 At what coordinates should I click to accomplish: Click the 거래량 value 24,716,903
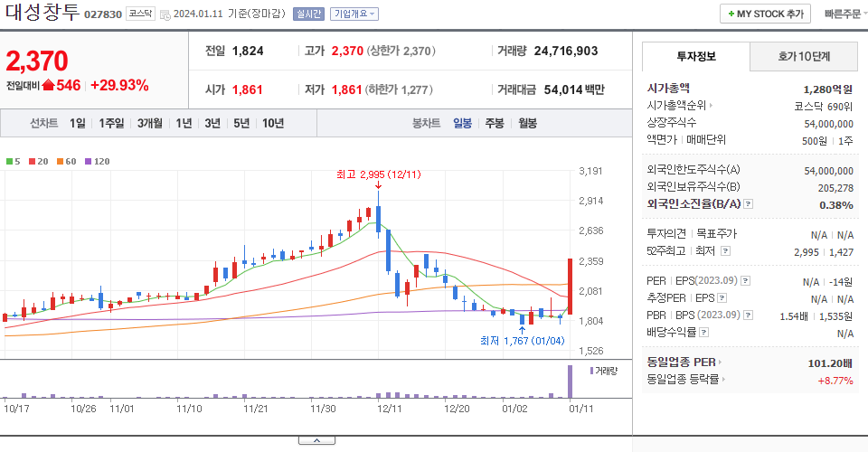tap(566, 51)
